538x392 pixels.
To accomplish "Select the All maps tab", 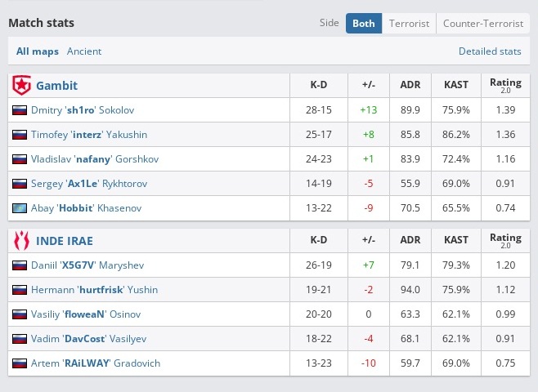I will (x=38, y=51).
